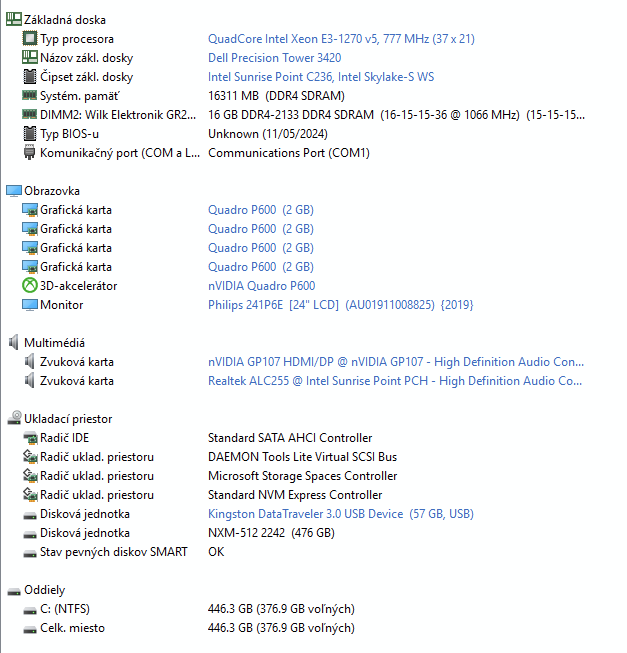Click the Unknown (11/05/2024) BIOS value
627x653 pixels.
[x=268, y=134]
